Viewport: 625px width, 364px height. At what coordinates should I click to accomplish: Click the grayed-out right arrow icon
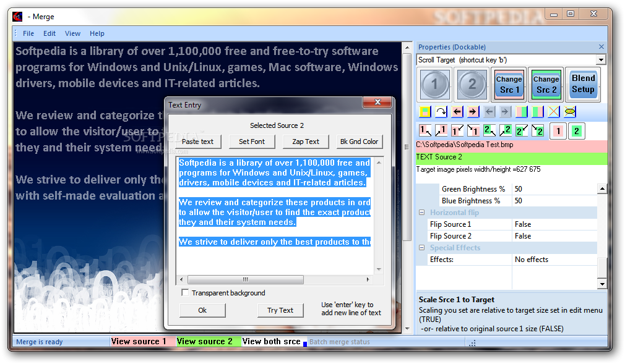coord(506,112)
